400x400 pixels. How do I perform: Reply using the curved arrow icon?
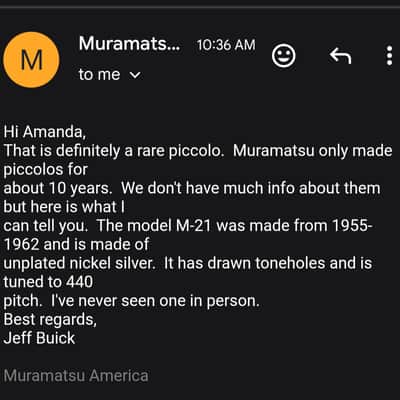pyautogui.click(x=340, y=56)
